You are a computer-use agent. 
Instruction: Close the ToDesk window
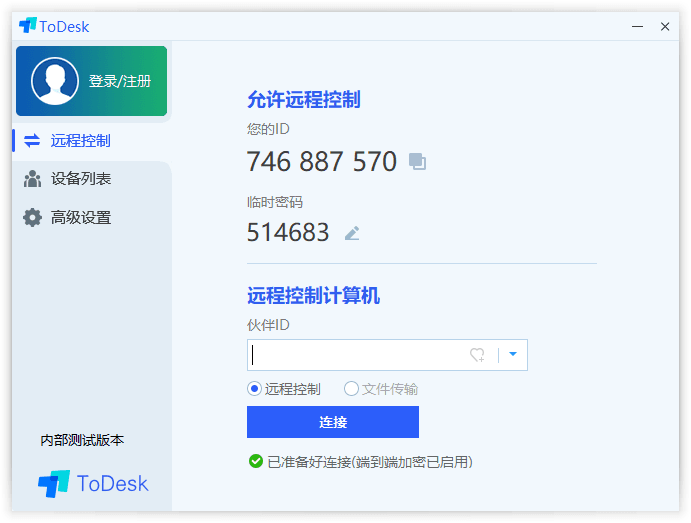pyautogui.click(x=665, y=26)
